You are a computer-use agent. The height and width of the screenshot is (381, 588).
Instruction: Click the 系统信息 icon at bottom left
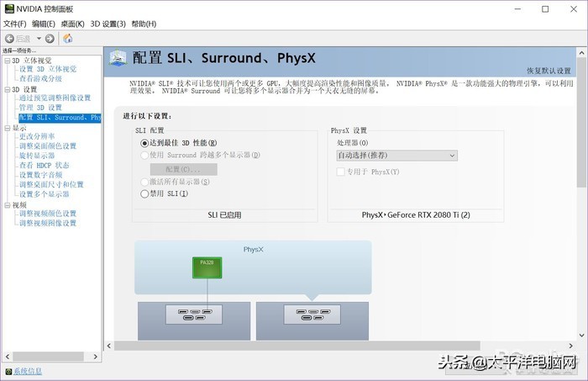click(8, 371)
